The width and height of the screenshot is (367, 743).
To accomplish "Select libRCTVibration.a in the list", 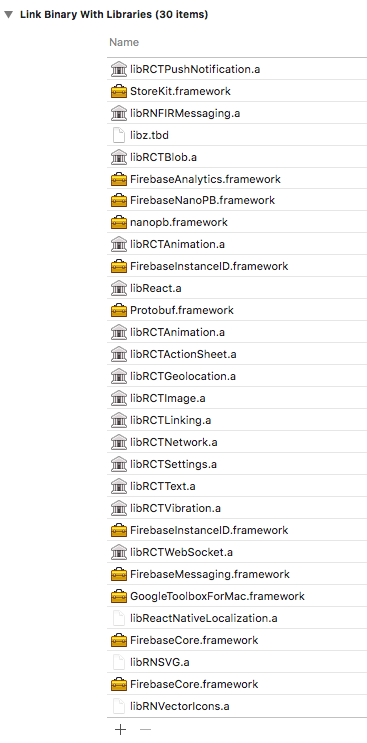I will tap(237, 508).
